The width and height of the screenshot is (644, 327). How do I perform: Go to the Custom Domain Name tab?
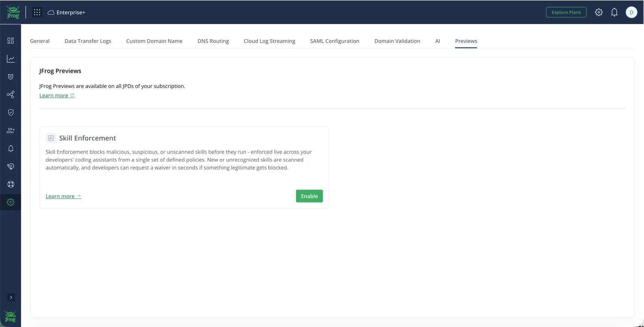154,41
